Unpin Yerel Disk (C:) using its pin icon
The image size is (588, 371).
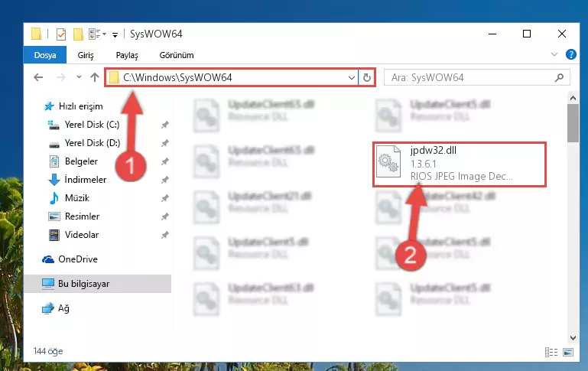point(164,125)
